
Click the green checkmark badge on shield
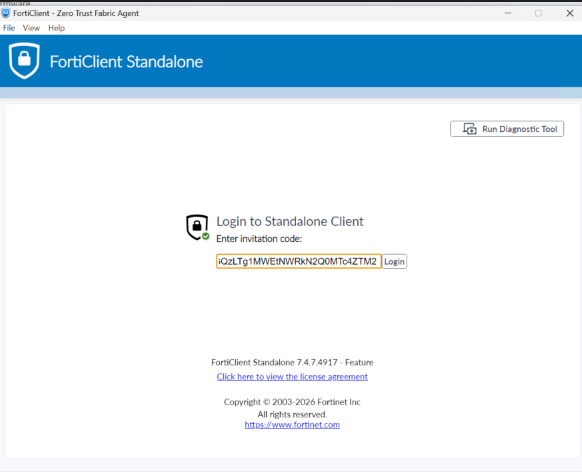click(206, 236)
